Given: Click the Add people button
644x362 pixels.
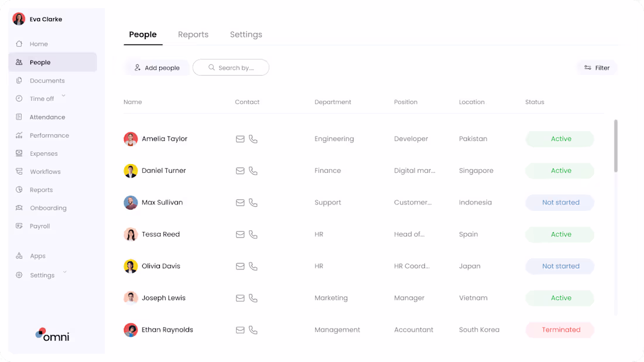Looking at the screenshot, I should 157,68.
